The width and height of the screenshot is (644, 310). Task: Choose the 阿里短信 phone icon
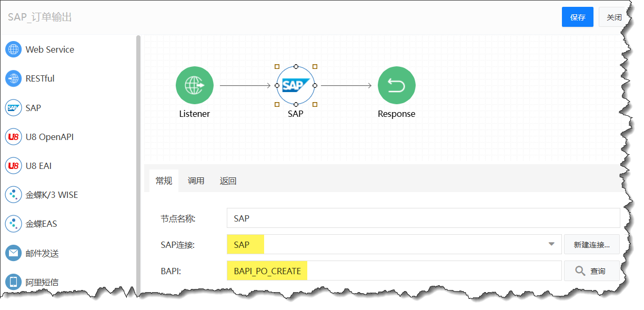(13, 282)
